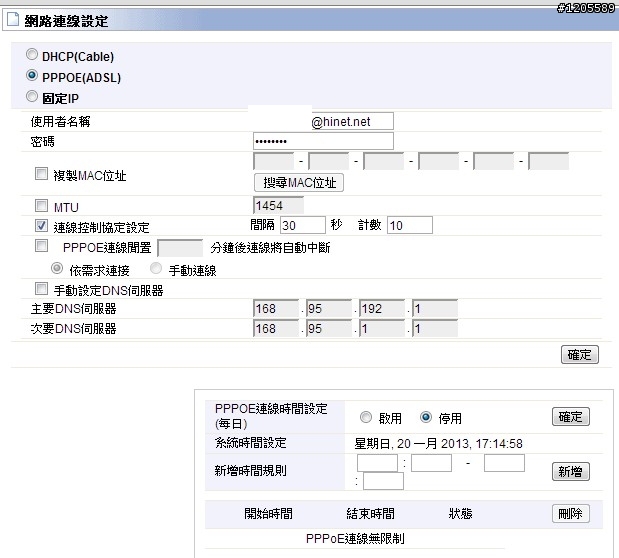Click the 開始時間 column header
This screenshot has width=619, height=558.
[x=268, y=514]
